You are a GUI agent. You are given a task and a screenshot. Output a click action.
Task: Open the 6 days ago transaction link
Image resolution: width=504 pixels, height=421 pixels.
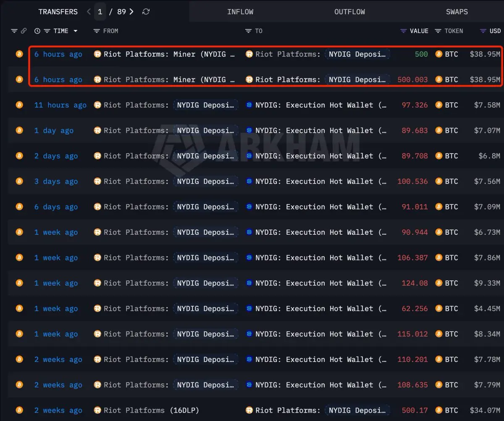tap(56, 207)
